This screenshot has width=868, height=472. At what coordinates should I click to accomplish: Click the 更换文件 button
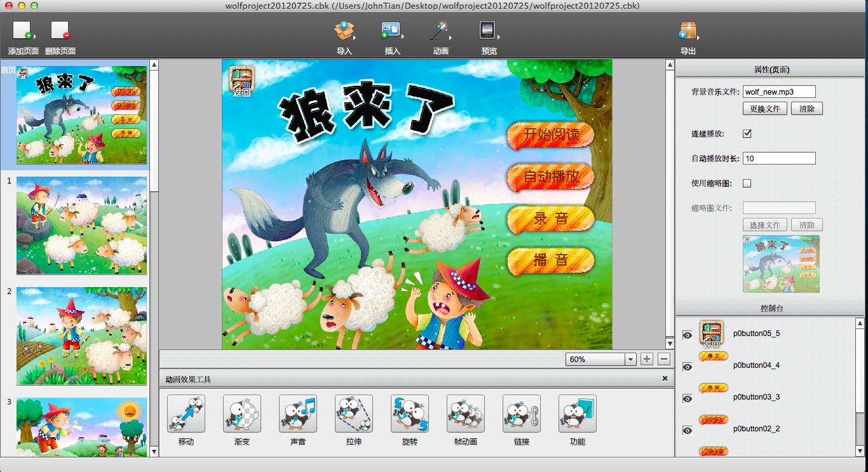(765, 109)
